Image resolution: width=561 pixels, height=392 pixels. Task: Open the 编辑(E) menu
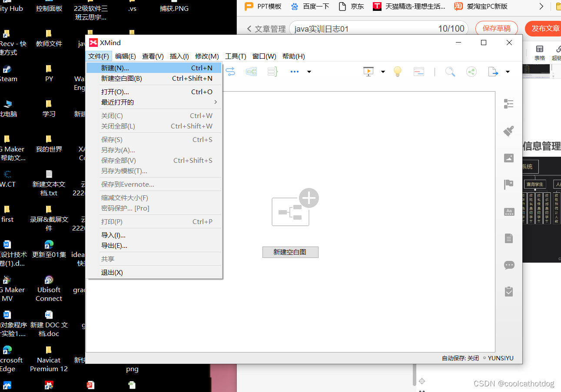[126, 56]
